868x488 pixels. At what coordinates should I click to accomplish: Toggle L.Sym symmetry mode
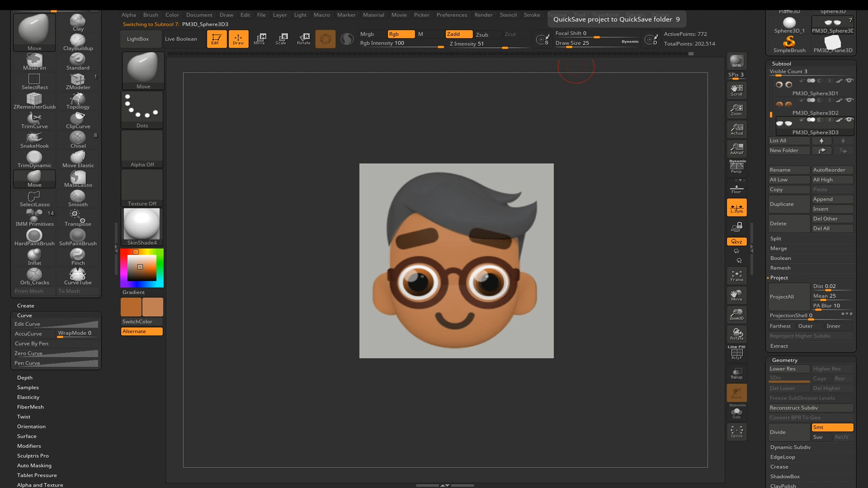tap(736, 207)
